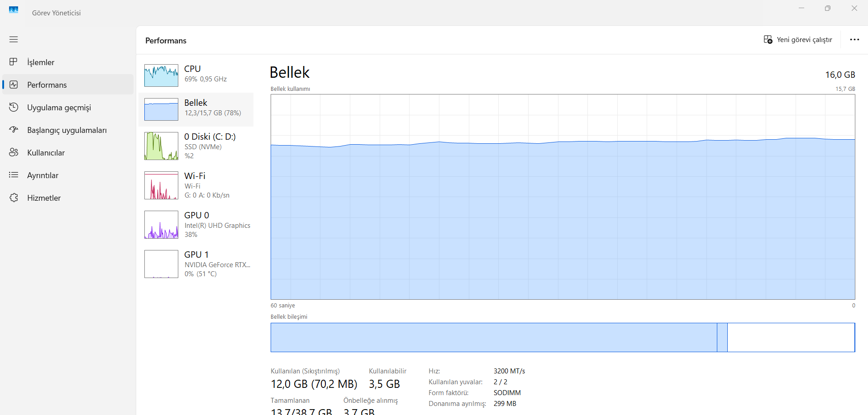Click the Başlangıç uygulamaları icon

click(x=14, y=130)
